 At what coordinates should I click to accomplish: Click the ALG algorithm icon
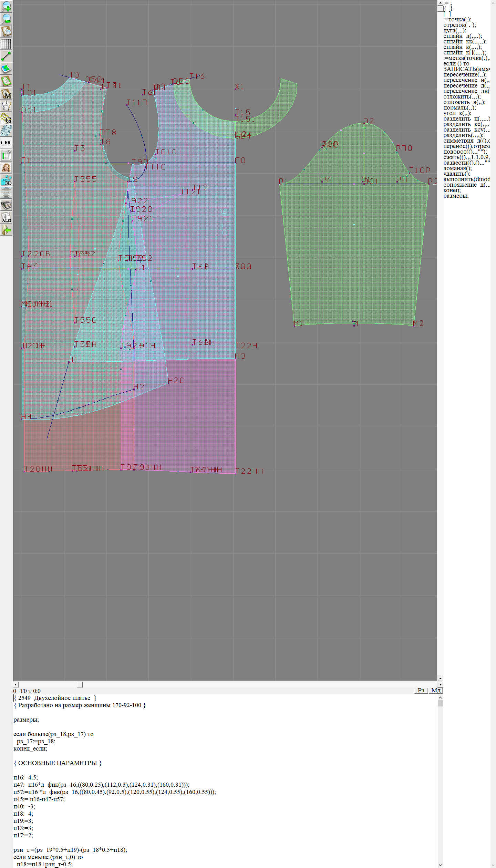(x=6, y=218)
